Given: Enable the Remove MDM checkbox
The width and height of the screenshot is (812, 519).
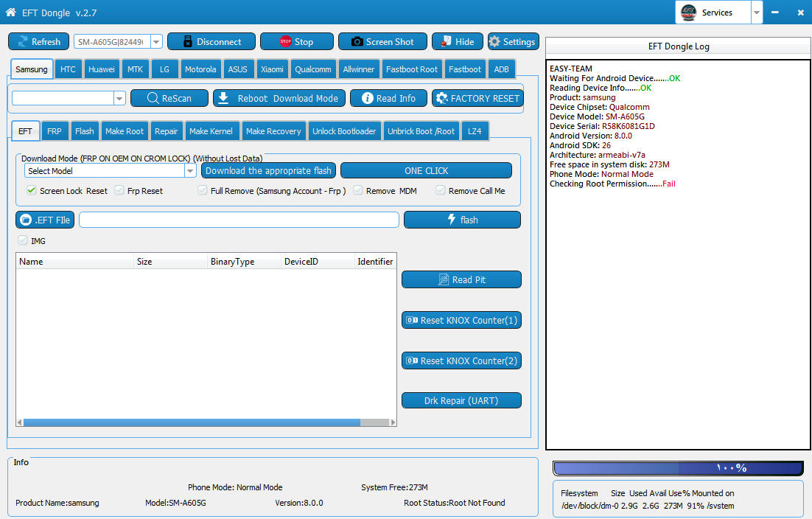Looking at the screenshot, I should 358,190.
